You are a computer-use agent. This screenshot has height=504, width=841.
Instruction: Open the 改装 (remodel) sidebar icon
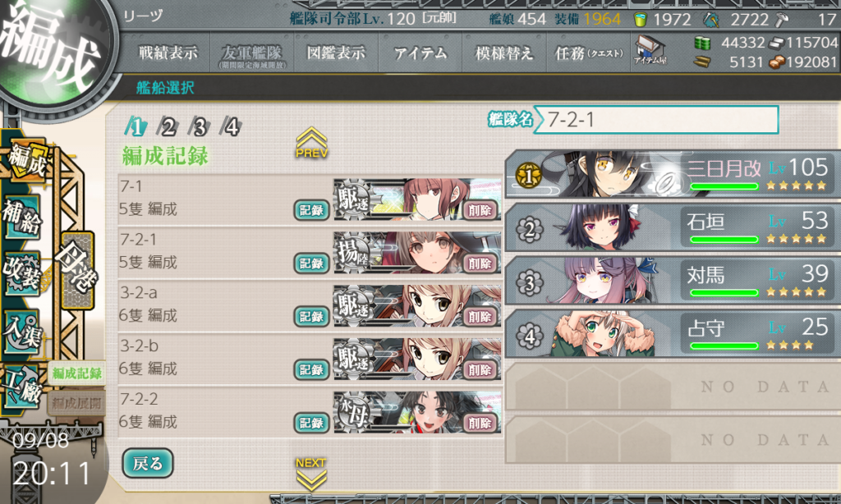[22, 274]
